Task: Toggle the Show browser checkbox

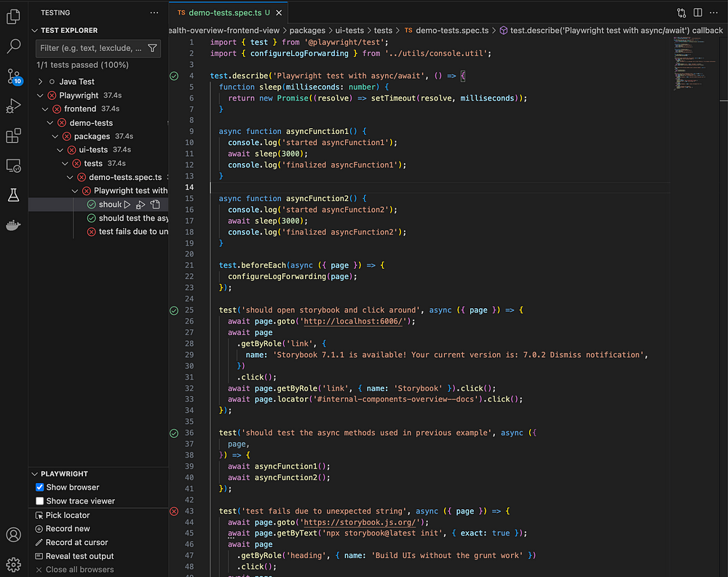Action: pyautogui.click(x=40, y=487)
